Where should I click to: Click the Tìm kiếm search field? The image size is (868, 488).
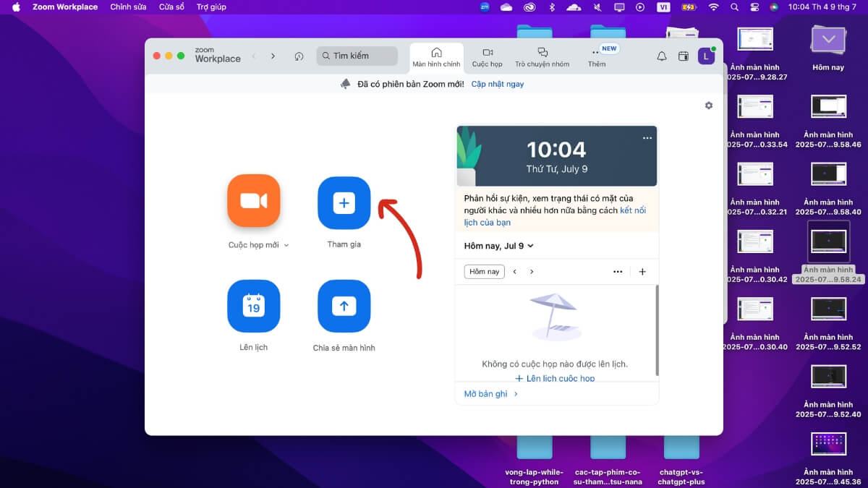click(x=357, y=56)
